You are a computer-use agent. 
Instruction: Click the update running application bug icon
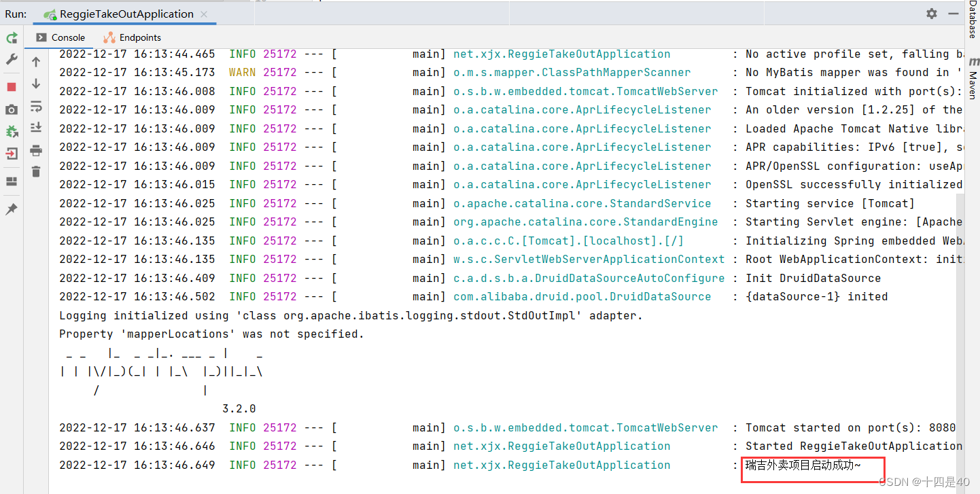coord(12,131)
